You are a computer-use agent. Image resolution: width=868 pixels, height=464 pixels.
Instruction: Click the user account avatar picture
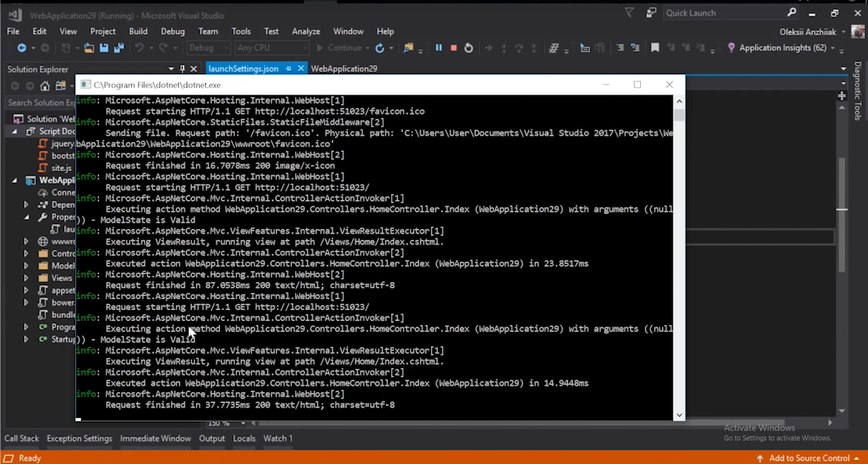(x=858, y=31)
